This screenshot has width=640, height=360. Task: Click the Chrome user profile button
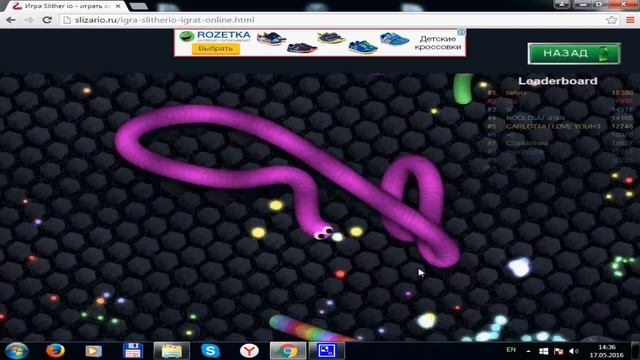pos(562,4)
